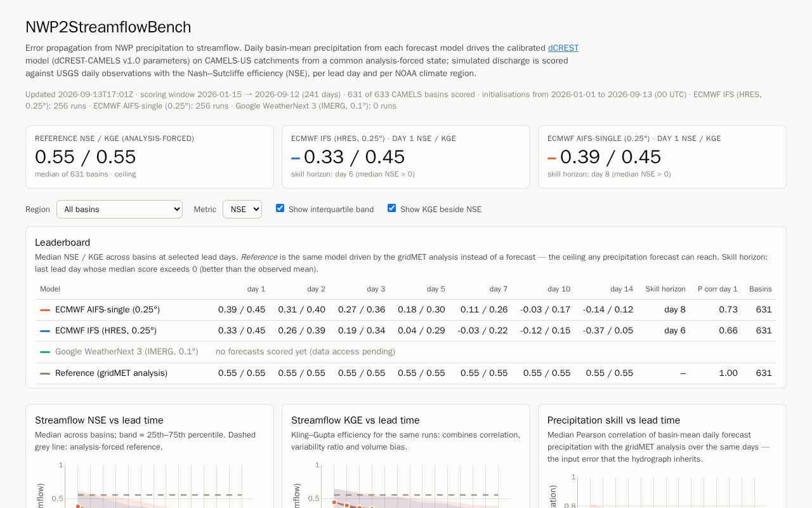Click the Leaderboard section heading
The height and width of the screenshot is (508, 812).
click(x=62, y=243)
